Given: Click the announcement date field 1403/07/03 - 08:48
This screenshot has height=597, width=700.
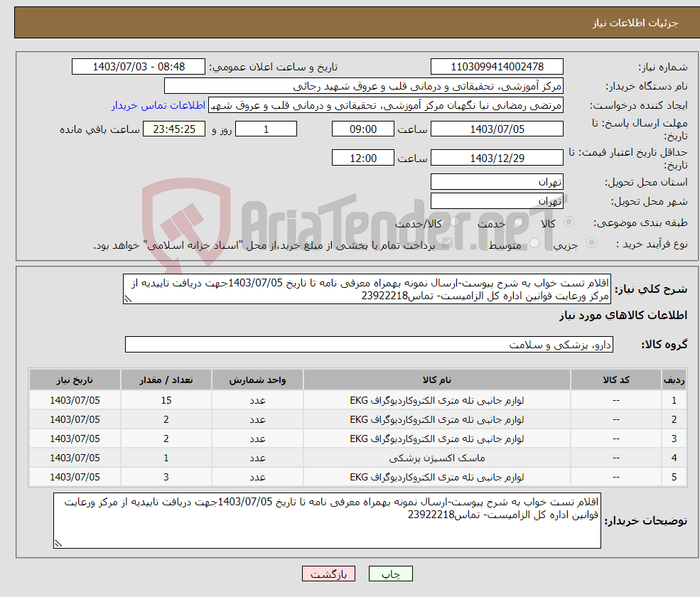Looking at the screenshot, I should tap(139, 67).
